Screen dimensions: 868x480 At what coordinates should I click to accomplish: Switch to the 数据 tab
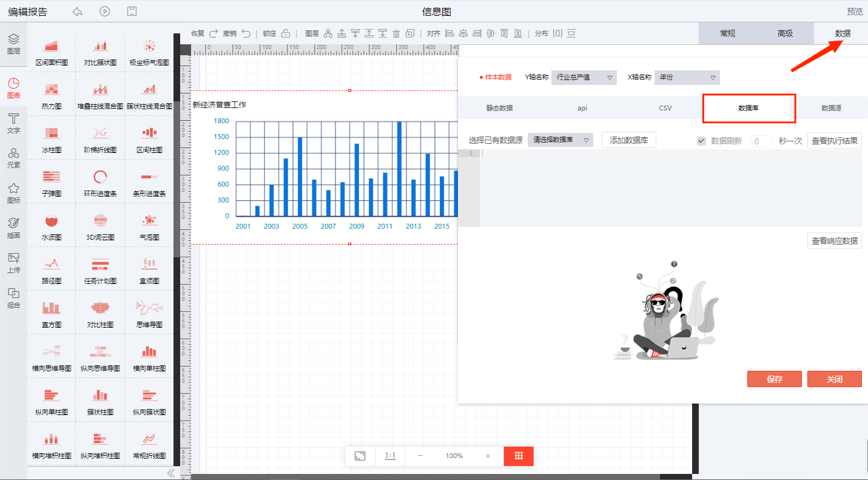(x=843, y=33)
